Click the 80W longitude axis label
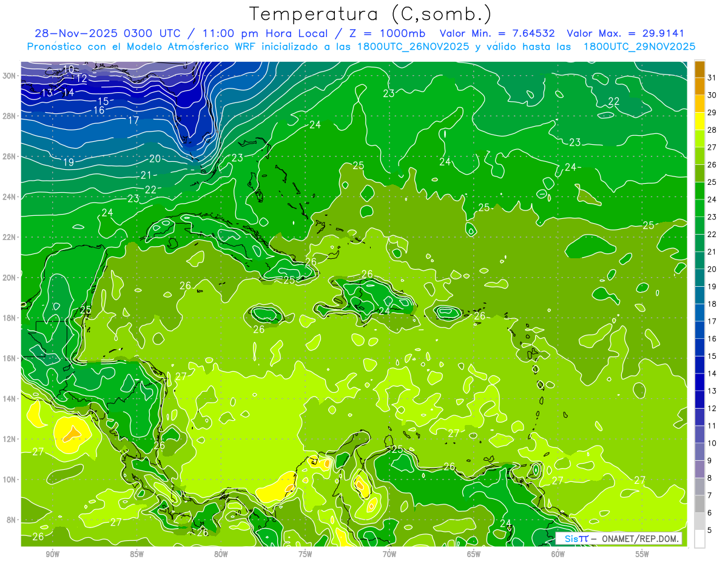Image resolution: width=728 pixels, height=562 pixels. click(x=221, y=554)
